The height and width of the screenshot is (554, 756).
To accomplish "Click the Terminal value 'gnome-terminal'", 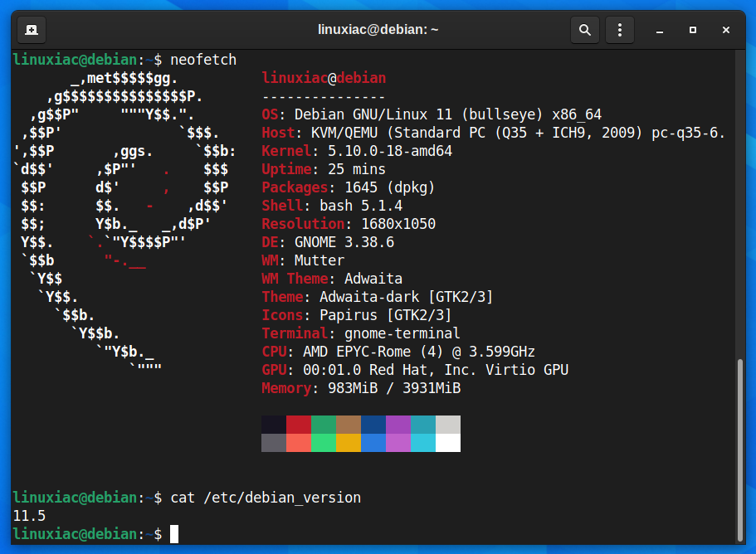I will 402,333.
